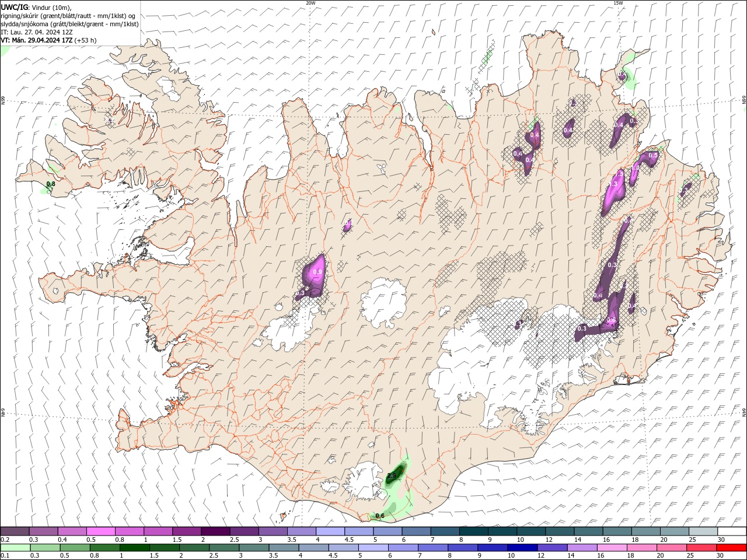Image resolution: width=747 pixels, height=560 pixels.
Task: Click the deep blue 10 swatch in rain legend
Action: (x=522, y=548)
